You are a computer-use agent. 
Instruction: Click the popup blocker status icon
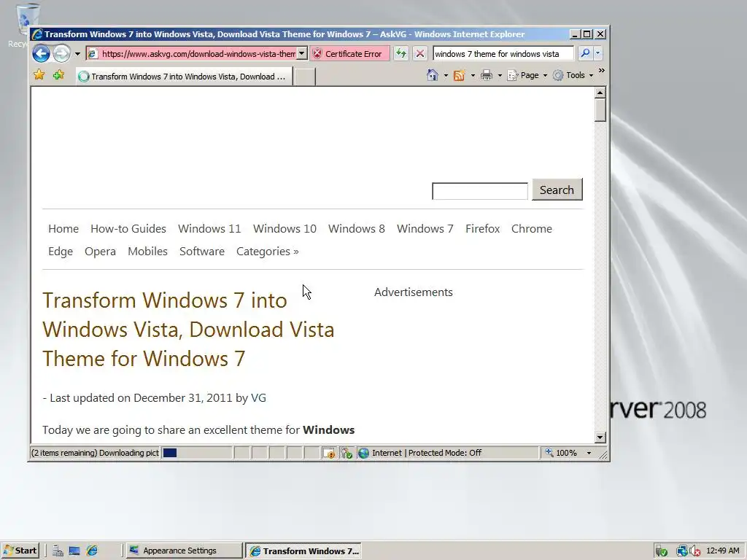[329, 453]
